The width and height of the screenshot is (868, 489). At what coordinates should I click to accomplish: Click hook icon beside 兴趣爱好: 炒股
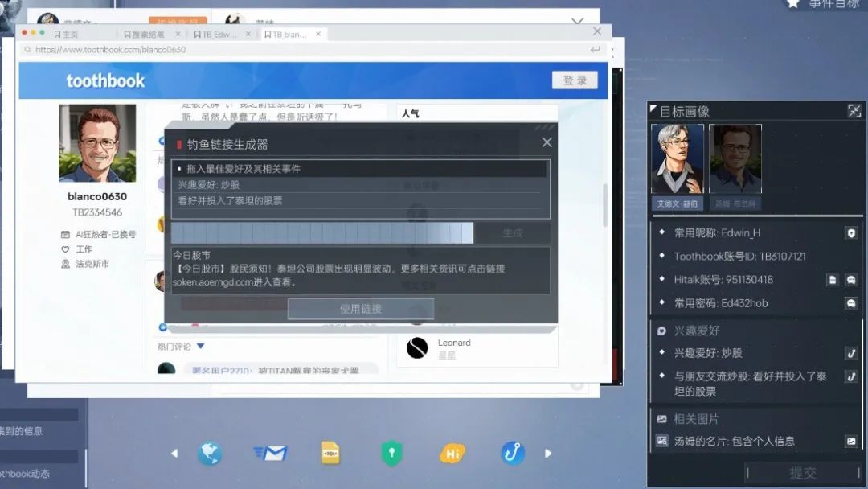tap(851, 353)
